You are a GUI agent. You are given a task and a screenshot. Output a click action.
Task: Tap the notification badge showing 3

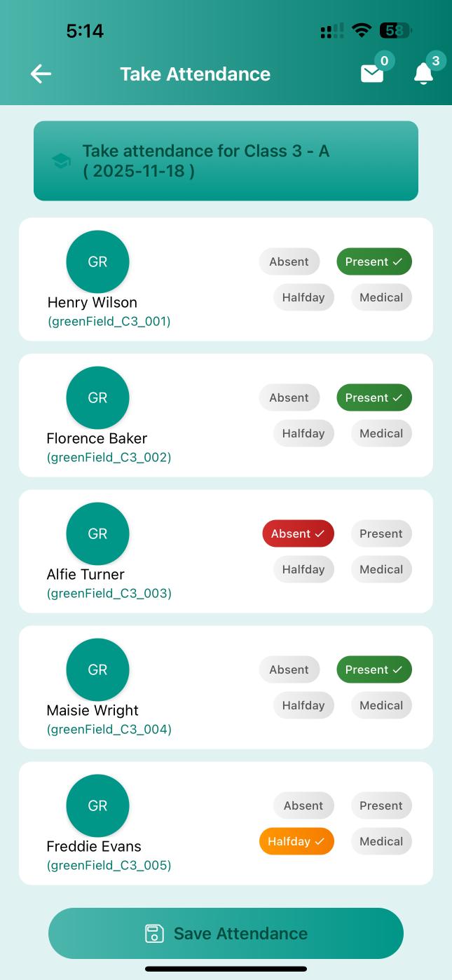click(435, 61)
